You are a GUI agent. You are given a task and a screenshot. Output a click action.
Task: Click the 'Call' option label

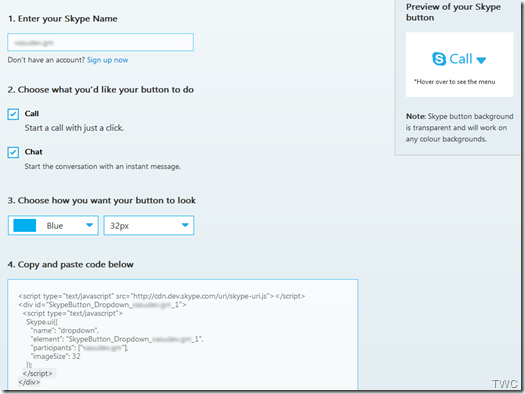pos(32,114)
